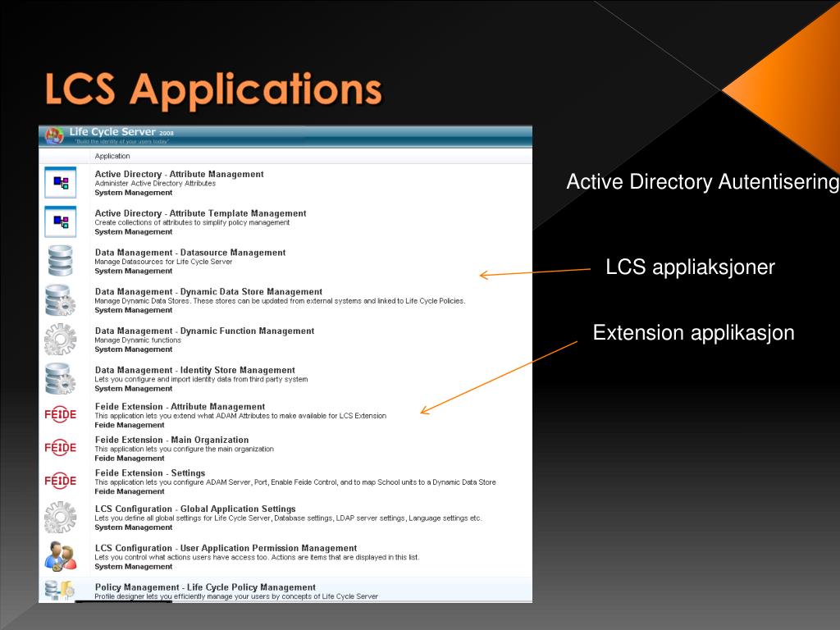Click the Global Application Settings gear icon
The height and width of the screenshot is (630, 840).
click(61, 517)
